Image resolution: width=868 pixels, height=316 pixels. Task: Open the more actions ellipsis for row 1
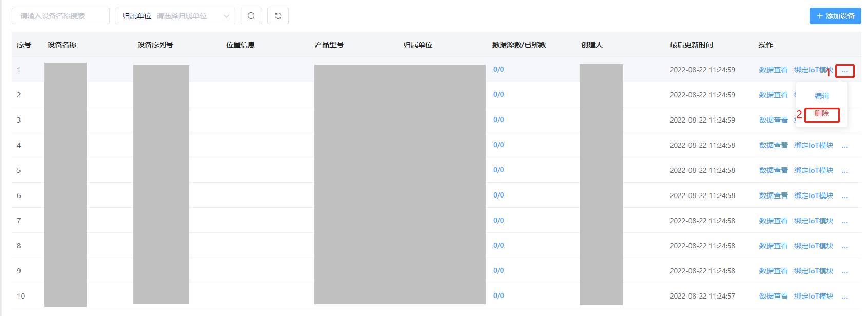click(x=845, y=71)
